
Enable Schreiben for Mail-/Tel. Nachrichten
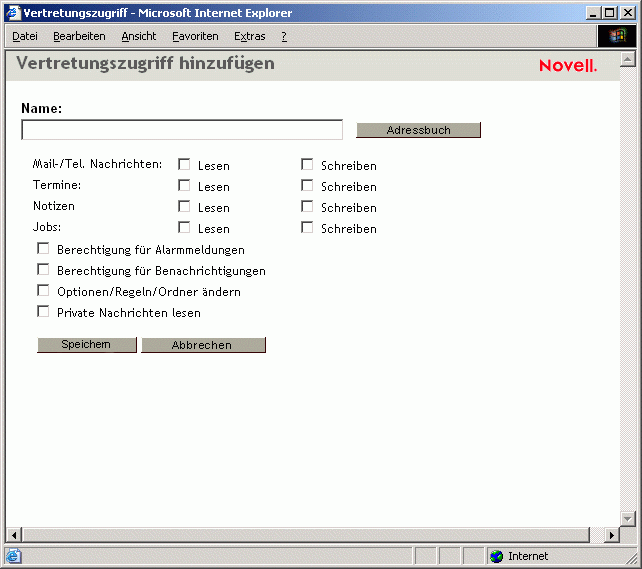click(307, 165)
